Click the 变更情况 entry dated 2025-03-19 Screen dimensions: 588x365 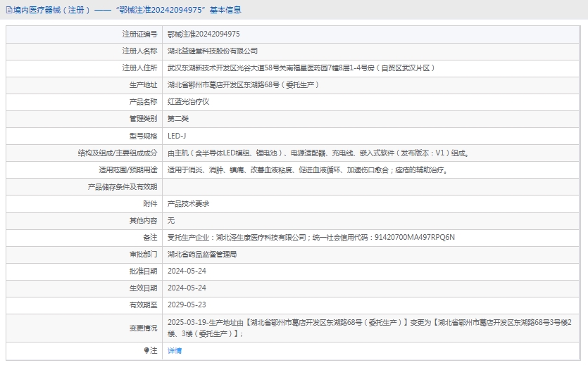point(373,328)
